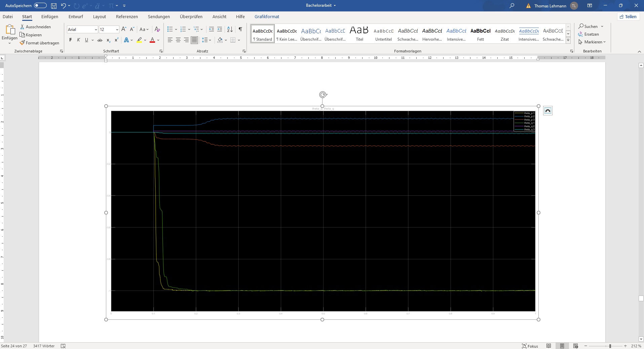Click the zoom slider handle
The width and height of the screenshot is (644, 349).
(610, 346)
